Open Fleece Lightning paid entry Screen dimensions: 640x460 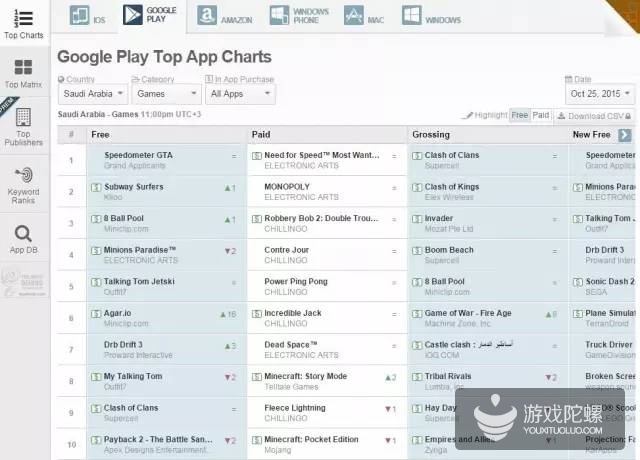click(x=295, y=408)
